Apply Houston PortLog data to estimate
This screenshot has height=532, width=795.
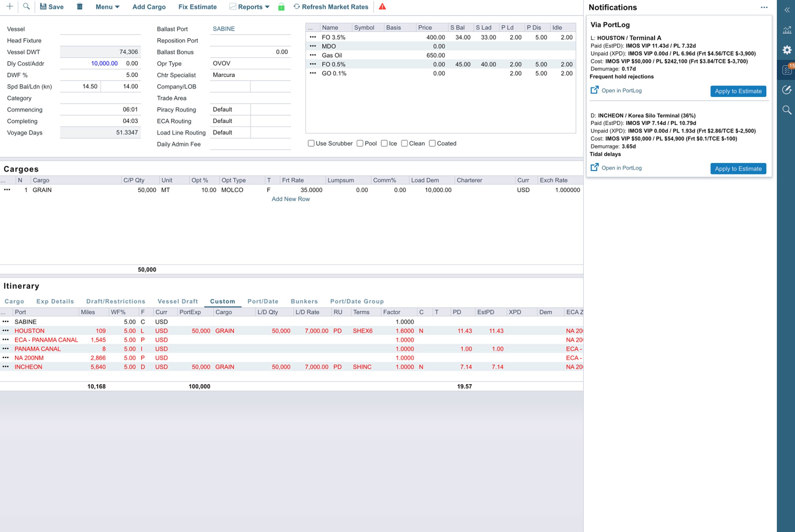pos(738,91)
